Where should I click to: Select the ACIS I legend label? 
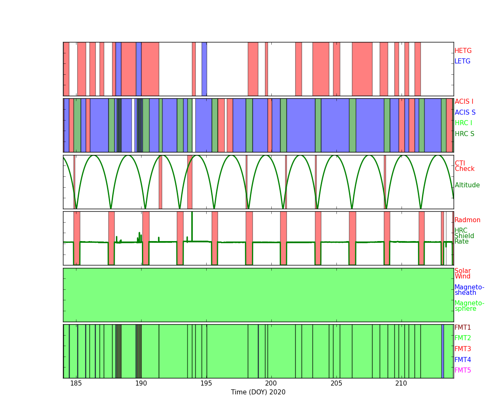tap(464, 102)
